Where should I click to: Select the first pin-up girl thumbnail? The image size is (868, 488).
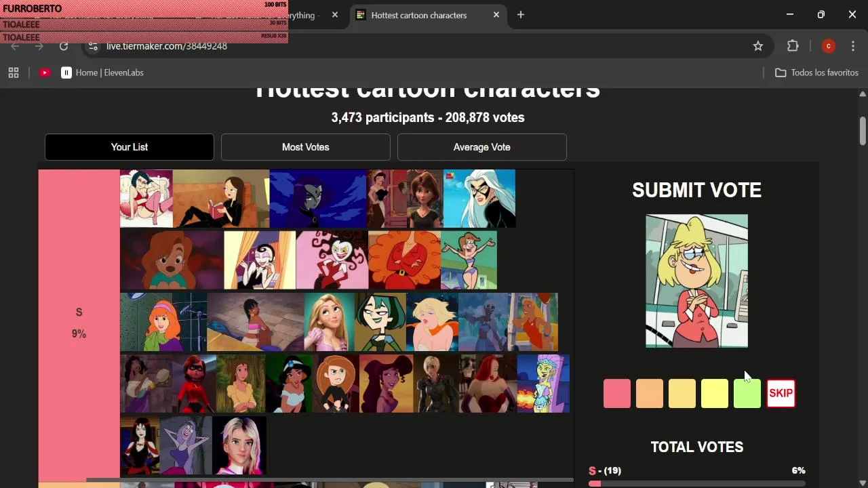pos(146,199)
